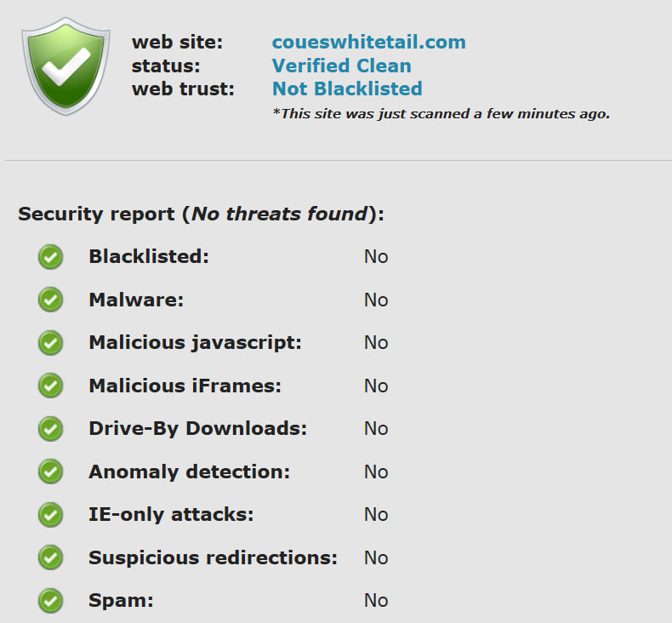Click the check icon for Anomaly detection
This screenshot has height=623, width=672.
pos(50,472)
